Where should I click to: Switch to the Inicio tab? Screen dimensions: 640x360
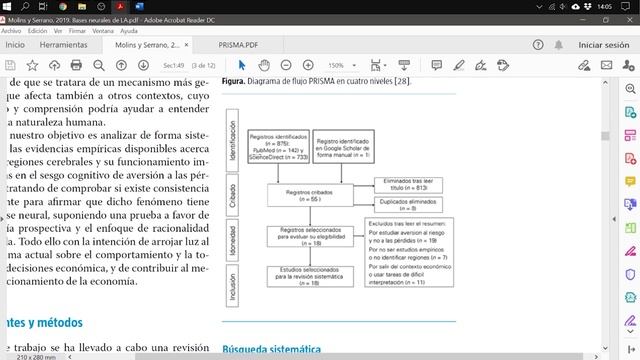tap(15, 45)
